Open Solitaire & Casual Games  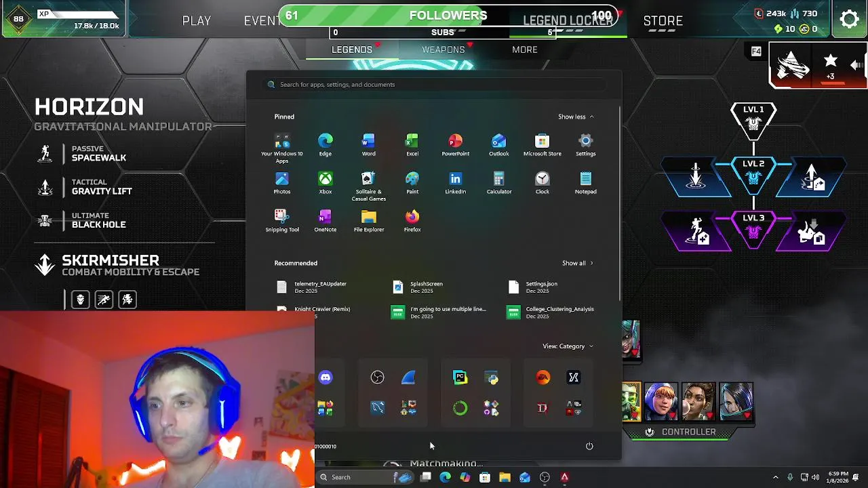point(368,186)
